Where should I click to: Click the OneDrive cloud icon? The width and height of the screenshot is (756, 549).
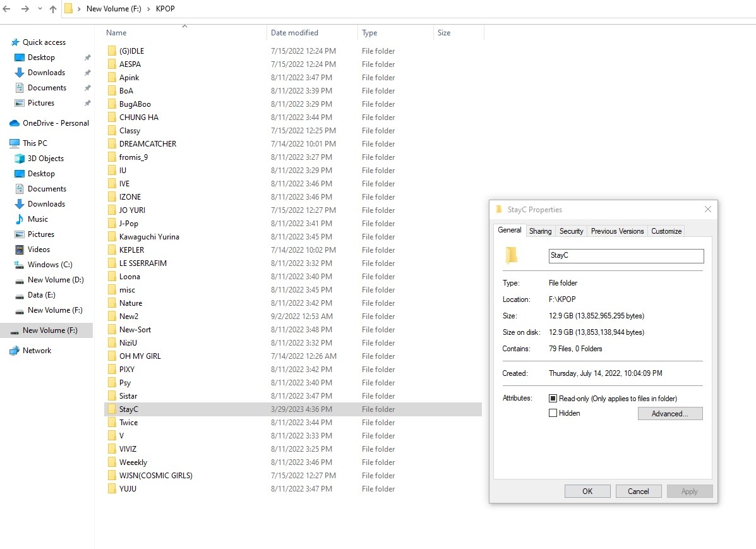point(15,123)
